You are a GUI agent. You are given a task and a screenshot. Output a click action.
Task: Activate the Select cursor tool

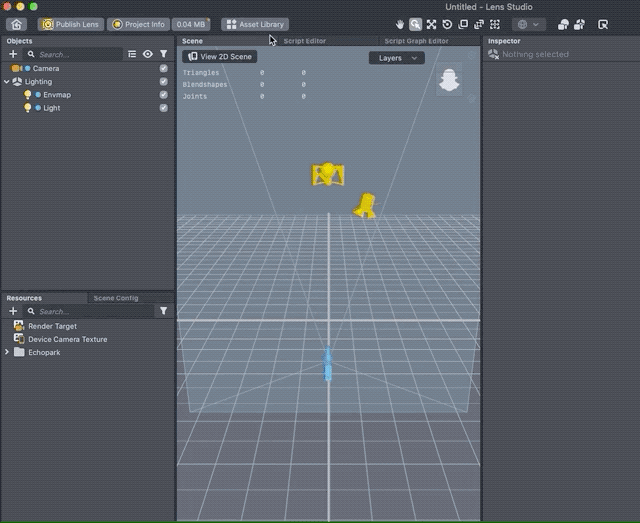[415, 24]
